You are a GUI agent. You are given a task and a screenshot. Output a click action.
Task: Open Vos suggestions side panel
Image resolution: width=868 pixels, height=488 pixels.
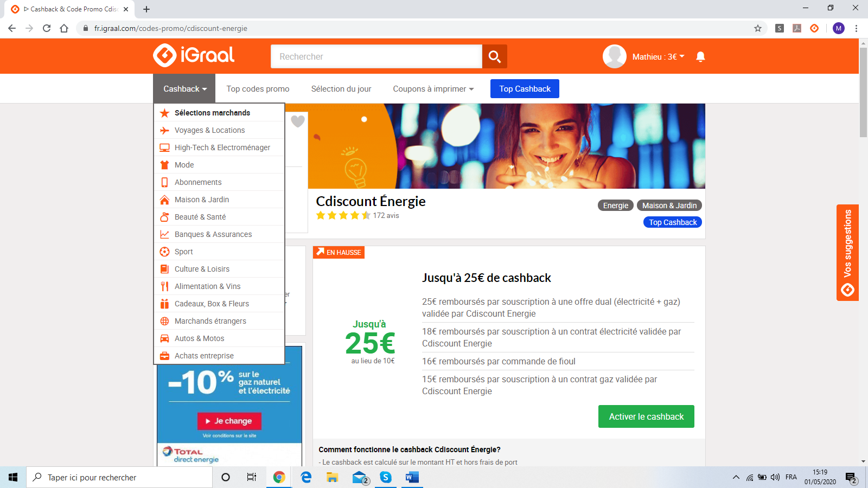coord(847,253)
